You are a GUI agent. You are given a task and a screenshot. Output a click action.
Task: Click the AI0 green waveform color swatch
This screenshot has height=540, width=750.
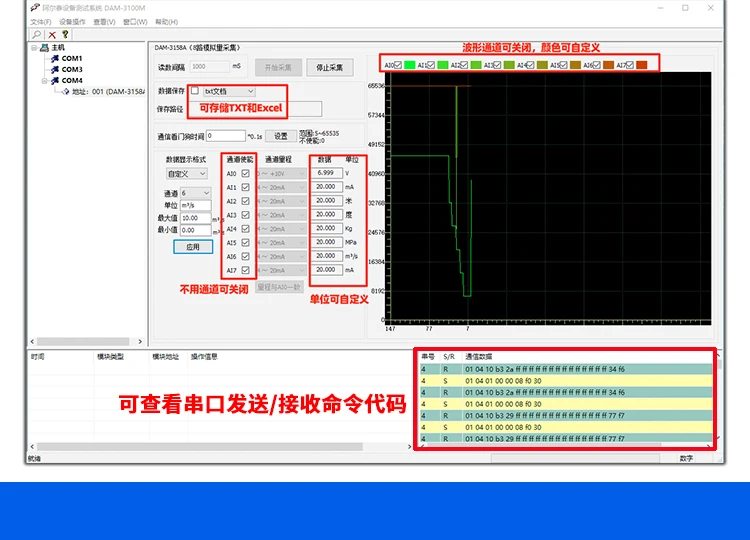[x=409, y=65]
